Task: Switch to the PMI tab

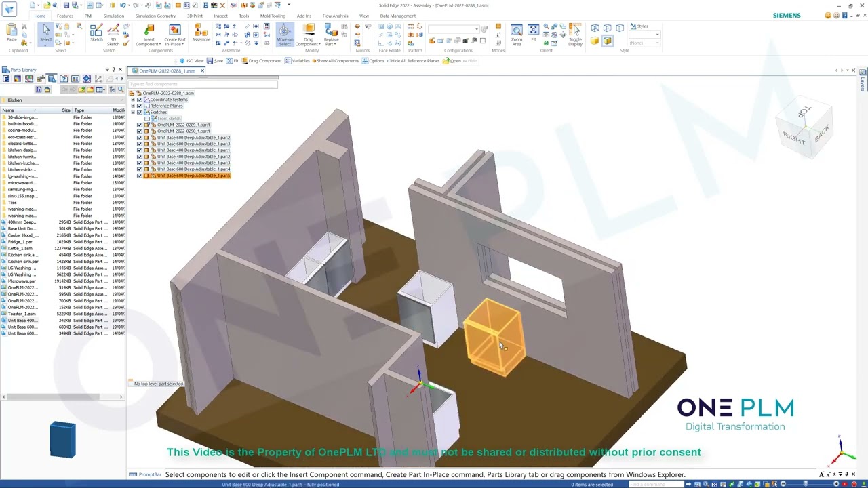Action: (x=88, y=16)
